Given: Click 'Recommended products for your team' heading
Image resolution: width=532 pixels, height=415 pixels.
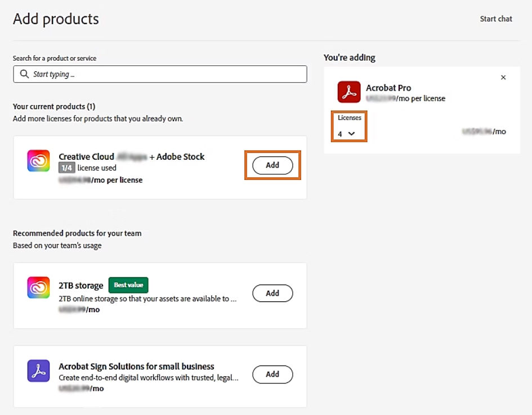Looking at the screenshot, I should [x=77, y=233].
